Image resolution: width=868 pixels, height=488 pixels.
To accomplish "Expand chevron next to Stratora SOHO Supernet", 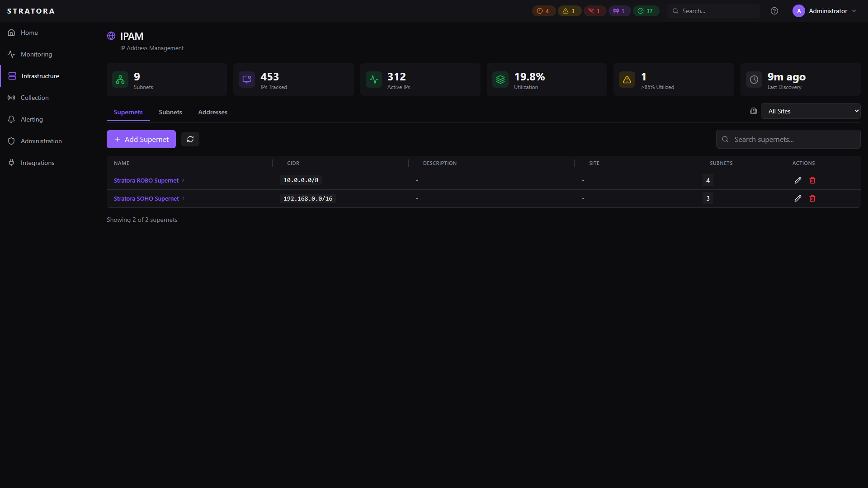I will (x=184, y=198).
